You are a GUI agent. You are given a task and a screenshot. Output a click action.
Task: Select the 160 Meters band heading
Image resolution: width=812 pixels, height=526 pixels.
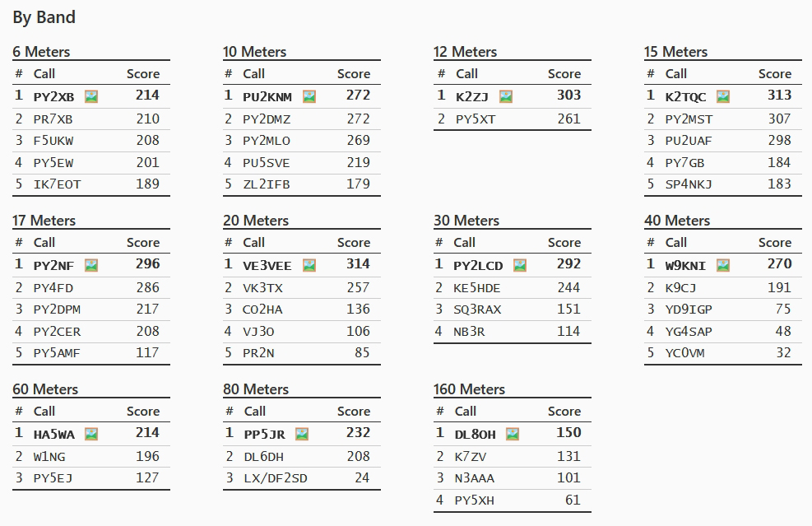(x=469, y=389)
